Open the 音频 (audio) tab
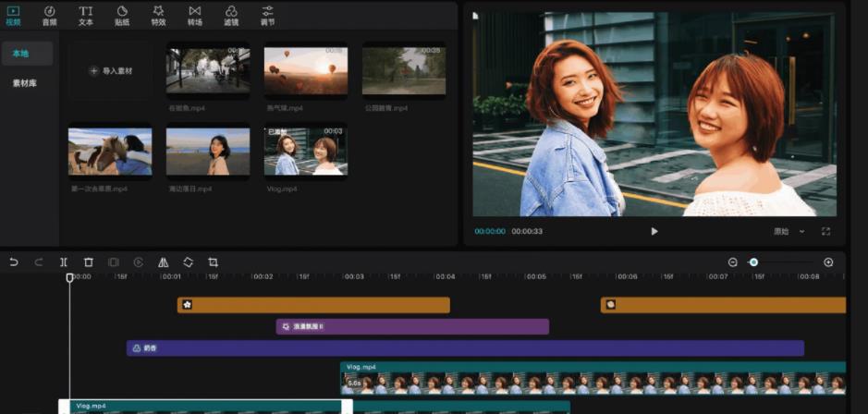 pyautogui.click(x=49, y=16)
